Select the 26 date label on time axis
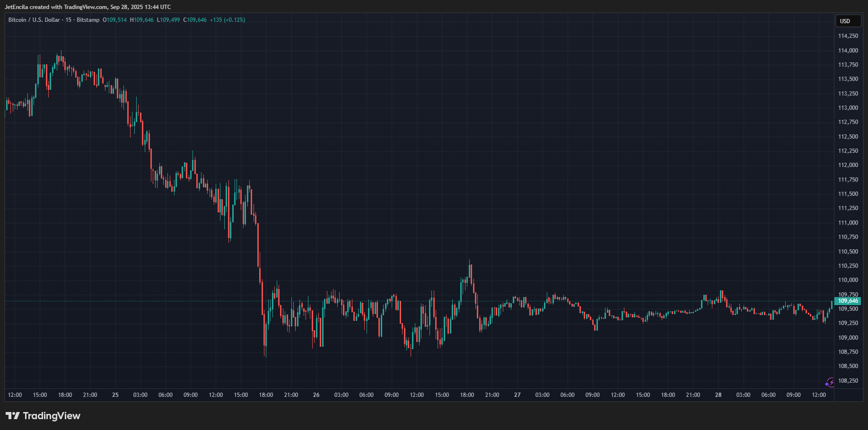 point(316,395)
